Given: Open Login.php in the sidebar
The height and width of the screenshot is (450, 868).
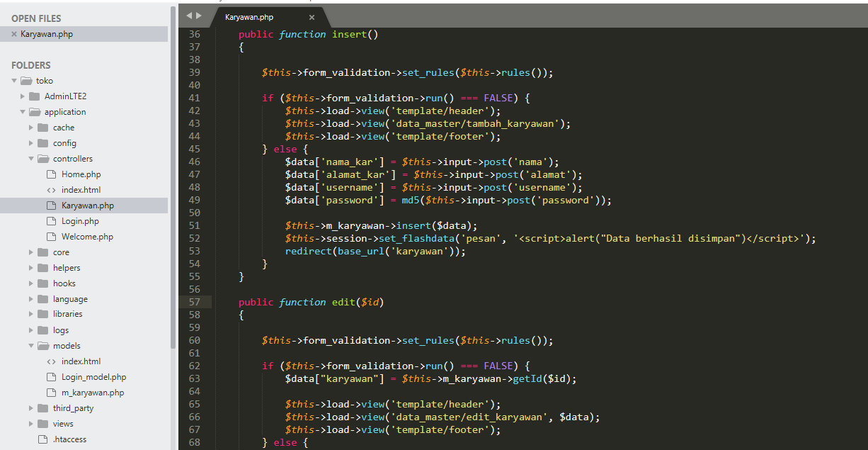Looking at the screenshot, I should click(80, 221).
